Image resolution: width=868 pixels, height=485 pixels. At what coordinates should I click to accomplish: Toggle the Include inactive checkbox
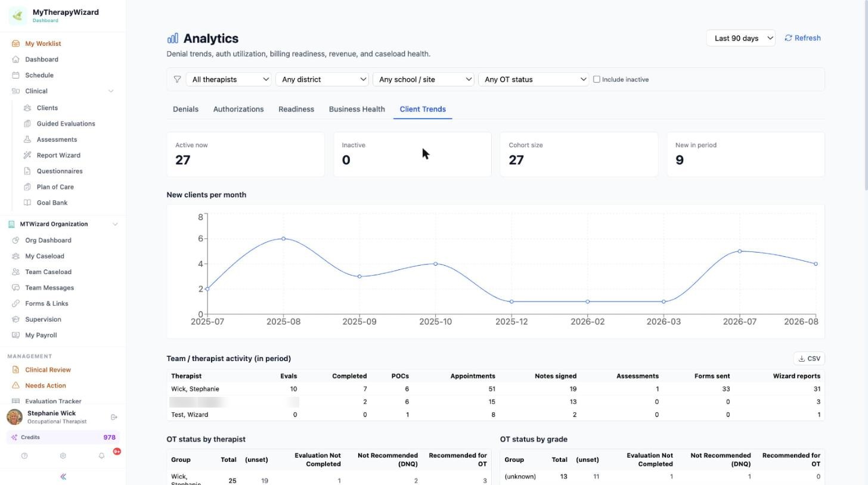point(596,79)
